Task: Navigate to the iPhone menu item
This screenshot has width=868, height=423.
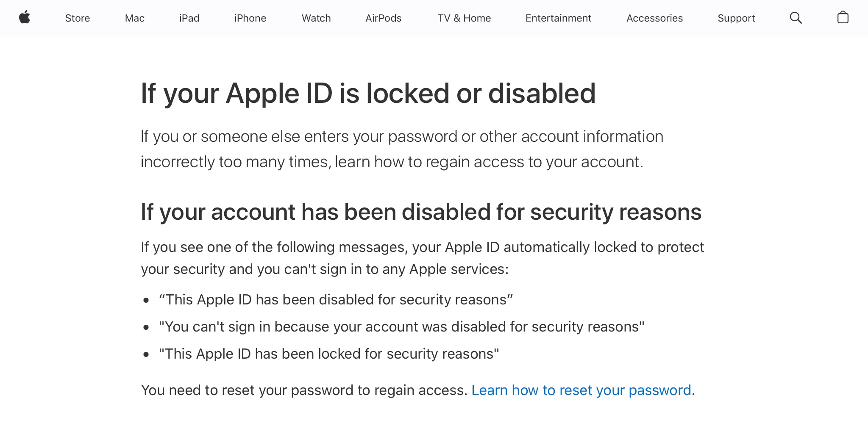Action: [x=250, y=18]
